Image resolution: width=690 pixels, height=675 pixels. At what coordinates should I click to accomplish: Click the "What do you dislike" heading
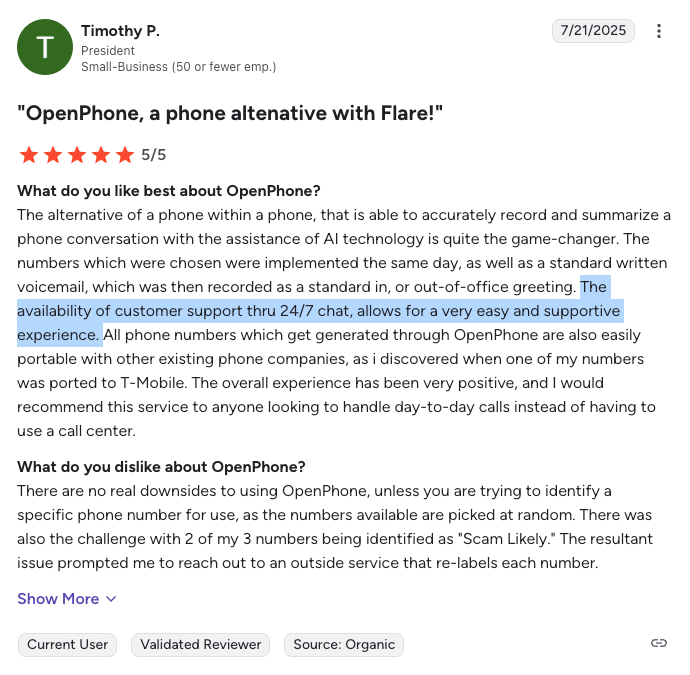161,466
